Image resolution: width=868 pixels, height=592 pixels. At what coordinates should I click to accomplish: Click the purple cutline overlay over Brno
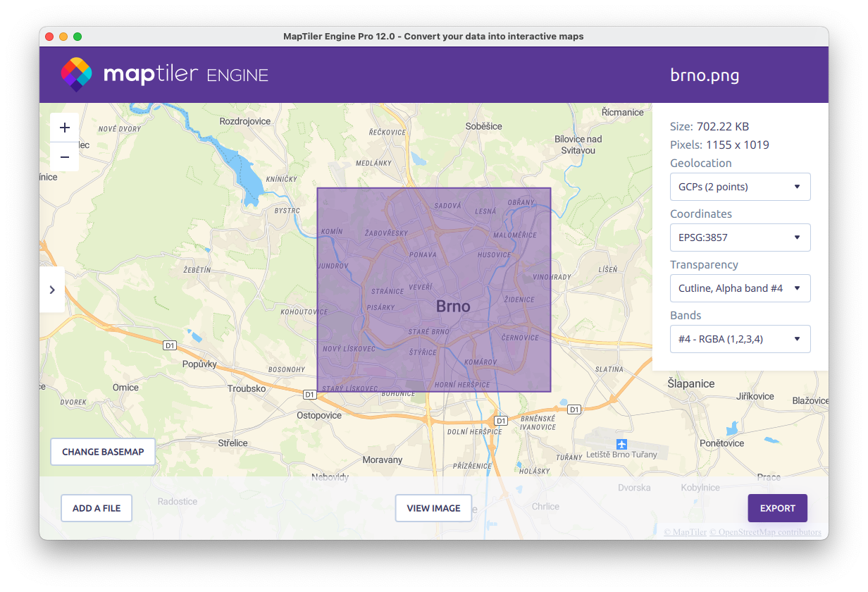(434, 289)
